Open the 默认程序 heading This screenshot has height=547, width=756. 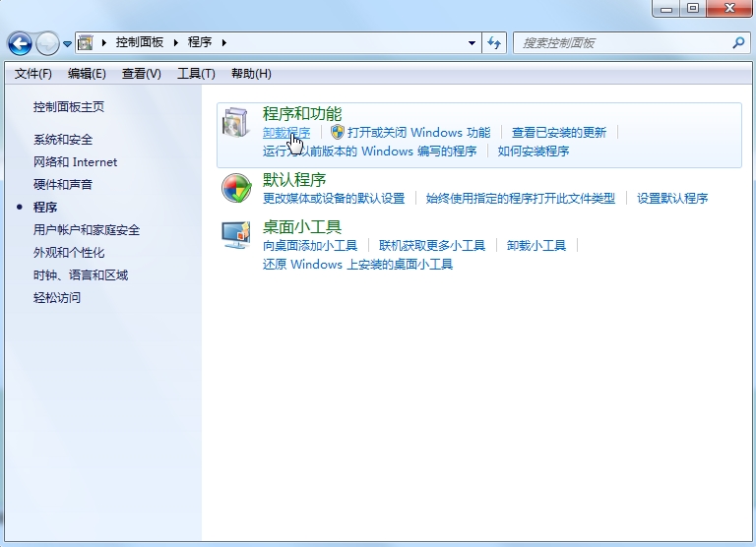[x=294, y=180]
